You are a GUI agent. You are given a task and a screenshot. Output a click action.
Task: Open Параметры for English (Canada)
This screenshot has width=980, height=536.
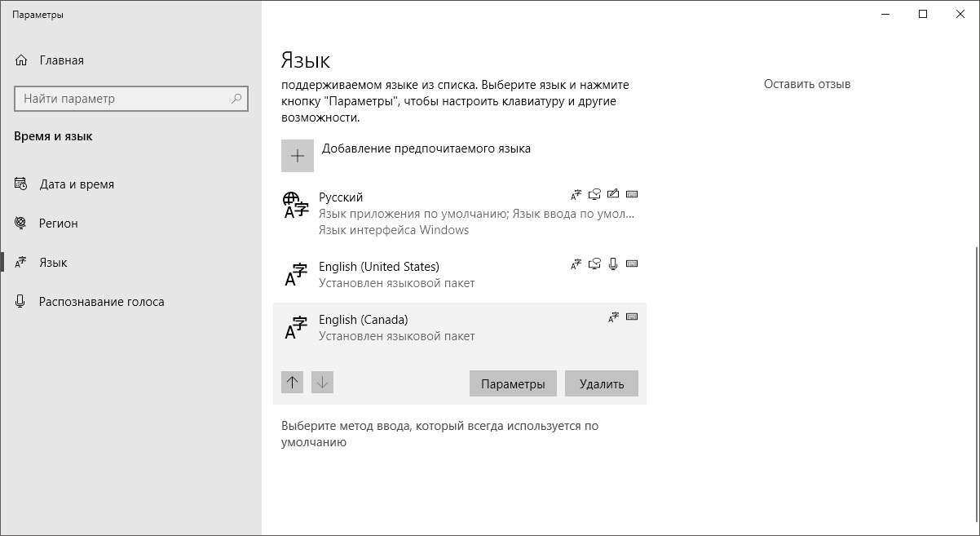(x=513, y=383)
